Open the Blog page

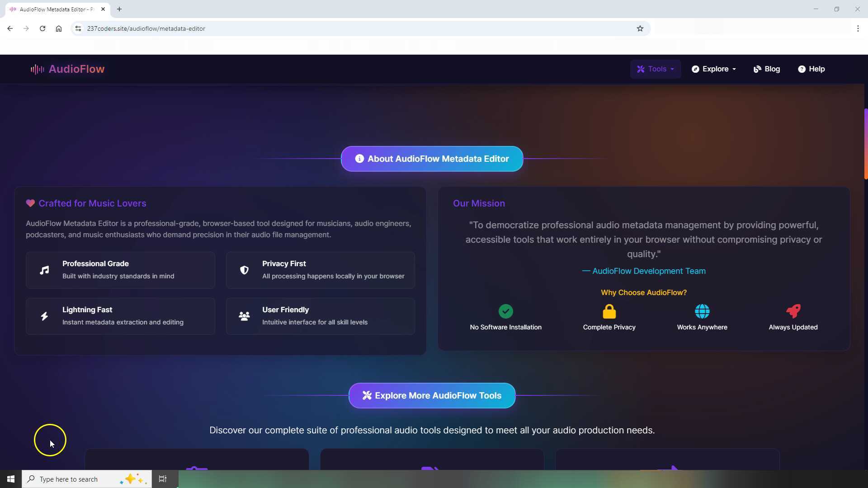click(x=767, y=69)
